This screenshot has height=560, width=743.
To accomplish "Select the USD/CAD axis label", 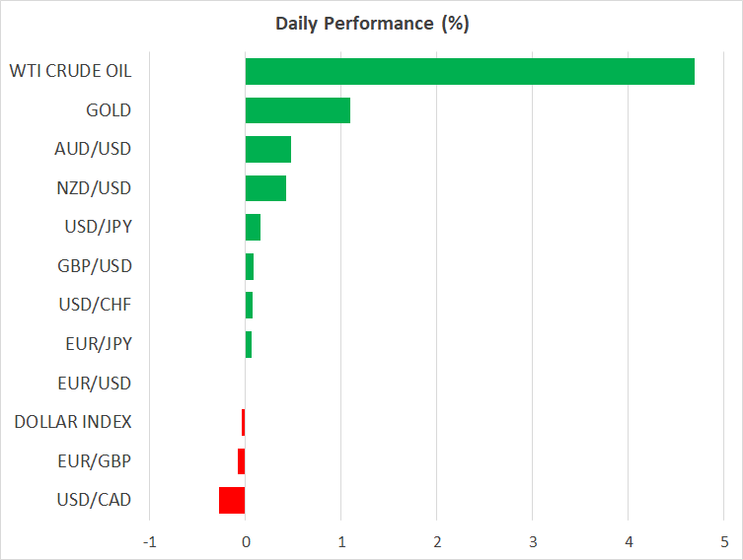I will [94, 500].
